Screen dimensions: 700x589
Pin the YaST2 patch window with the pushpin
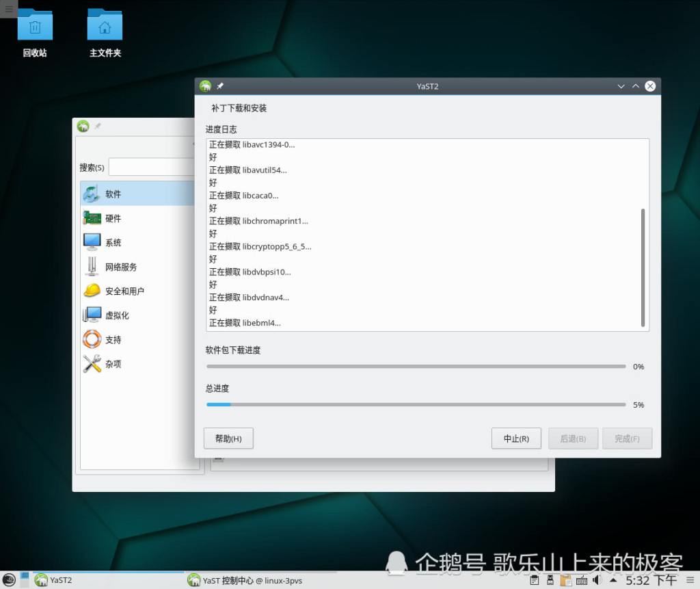(220, 86)
